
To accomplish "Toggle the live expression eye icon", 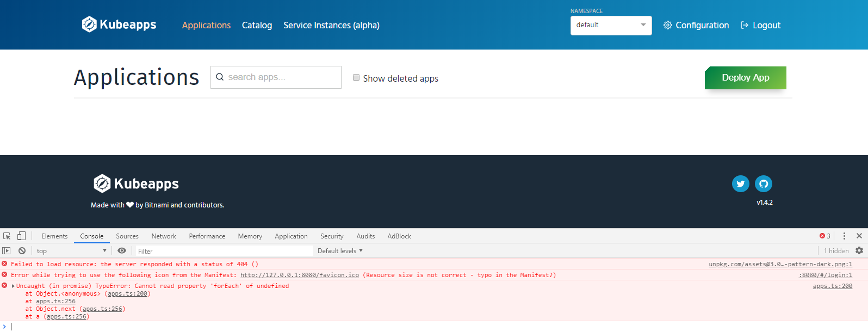I will click(122, 250).
